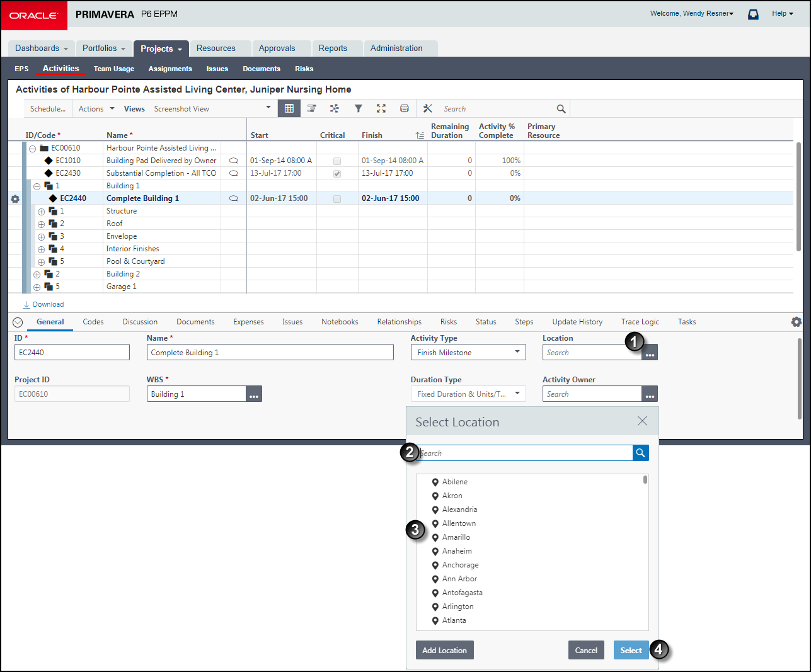Open the Reports tab
The image size is (811, 672).
click(x=337, y=48)
